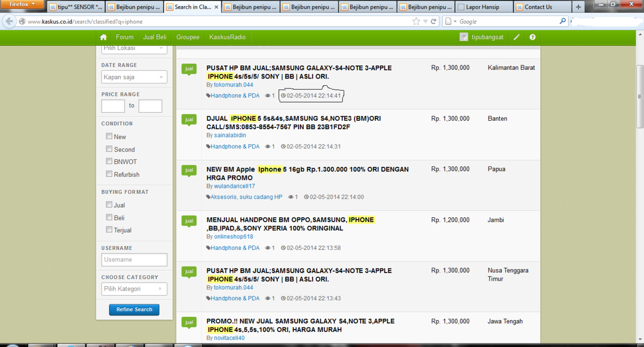Screen dimensions: 644x347
Task: Expand the Kapan saja date range dropdown
Action: tap(134, 77)
